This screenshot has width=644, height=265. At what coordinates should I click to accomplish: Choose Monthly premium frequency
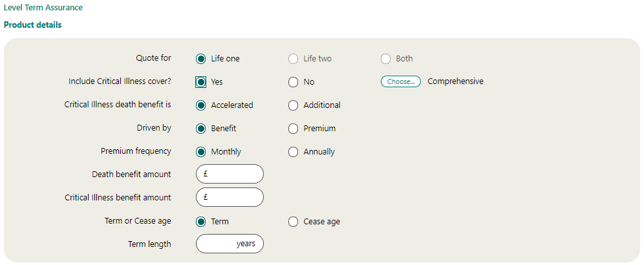click(201, 152)
